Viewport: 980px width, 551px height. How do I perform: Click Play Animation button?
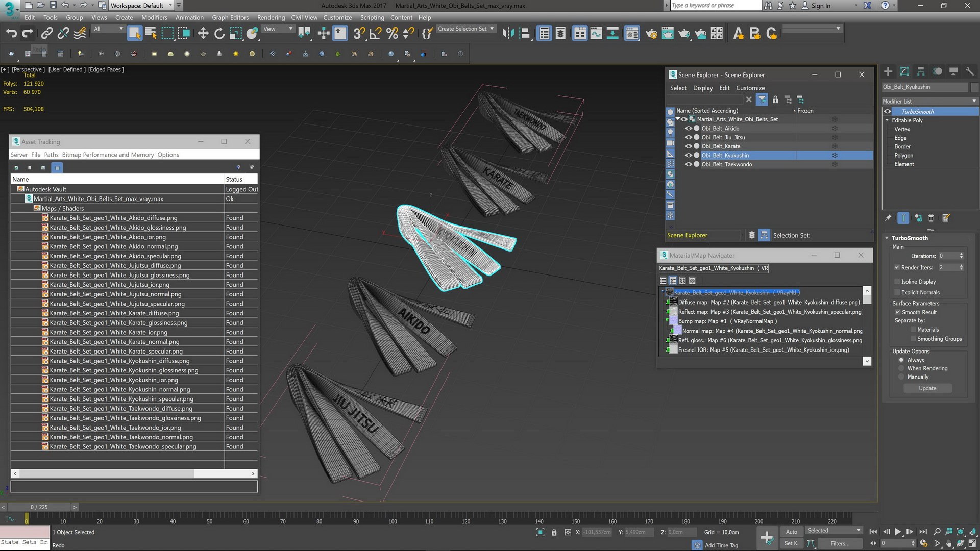pyautogui.click(x=898, y=532)
